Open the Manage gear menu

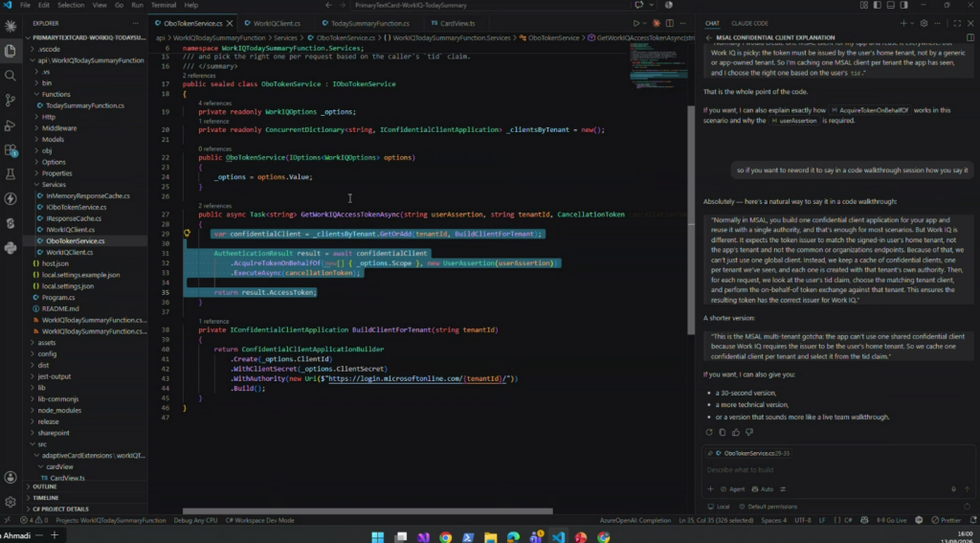pyautogui.click(x=10, y=503)
